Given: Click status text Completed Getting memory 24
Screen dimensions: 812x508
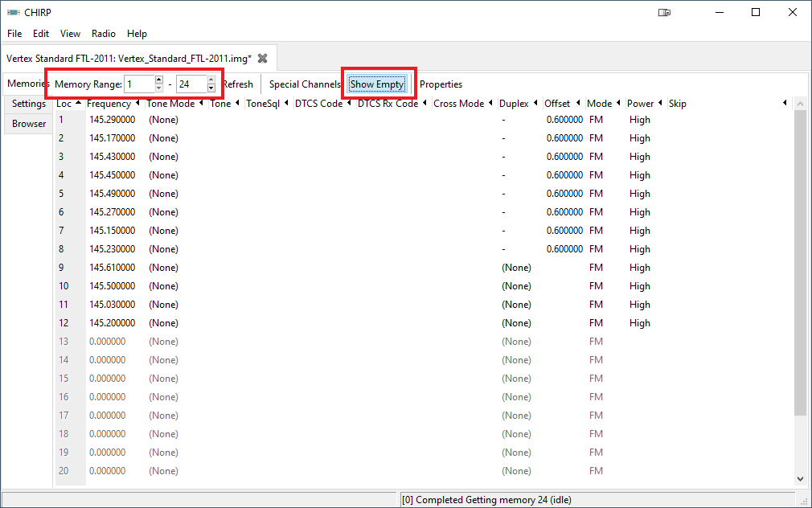Looking at the screenshot, I should [486, 500].
